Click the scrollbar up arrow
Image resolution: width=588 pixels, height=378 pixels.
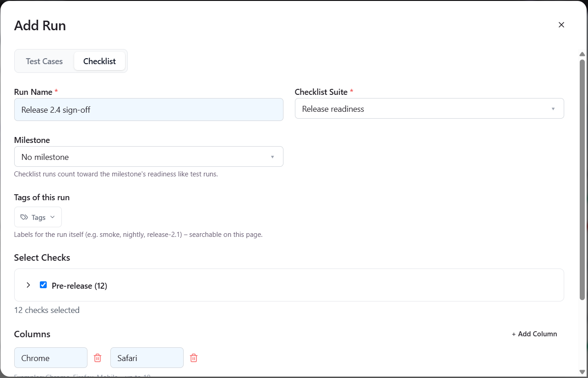(583, 54)
